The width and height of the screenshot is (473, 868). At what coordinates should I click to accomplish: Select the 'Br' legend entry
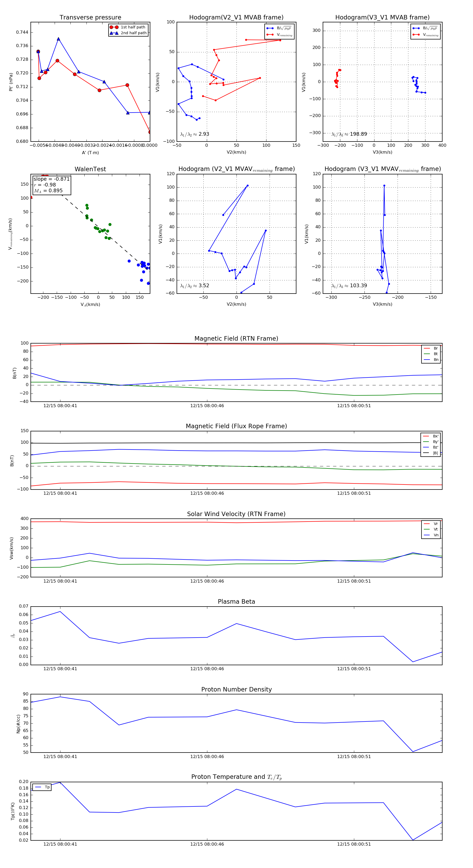pyautogui.click(x=431, y=349)
